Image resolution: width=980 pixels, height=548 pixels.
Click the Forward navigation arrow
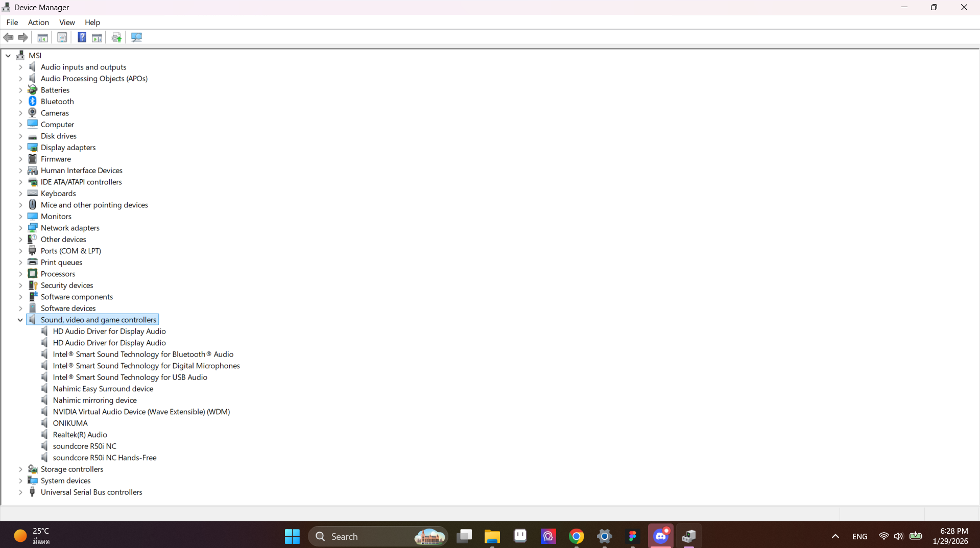pyautogui.click(x=23, y=37)
